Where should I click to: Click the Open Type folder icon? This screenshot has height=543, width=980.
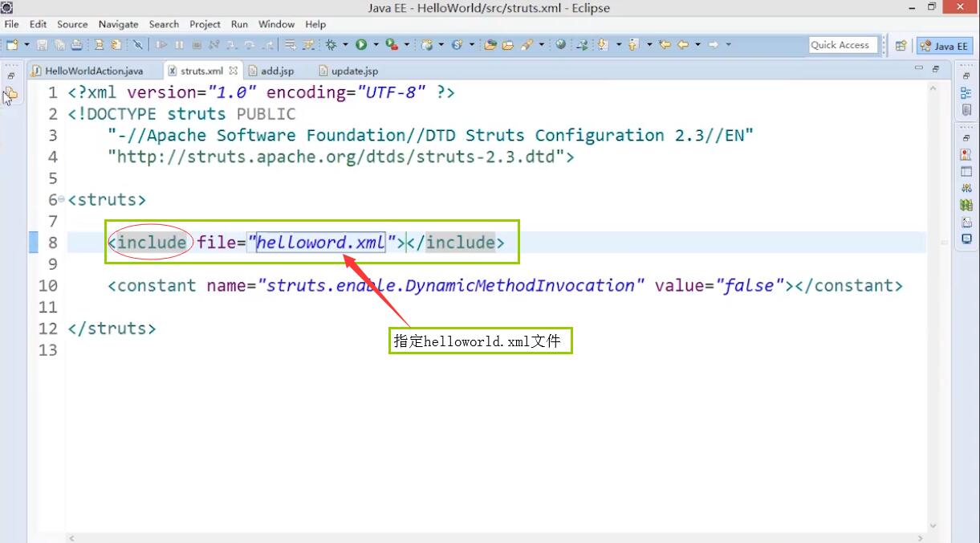(490, 45)
